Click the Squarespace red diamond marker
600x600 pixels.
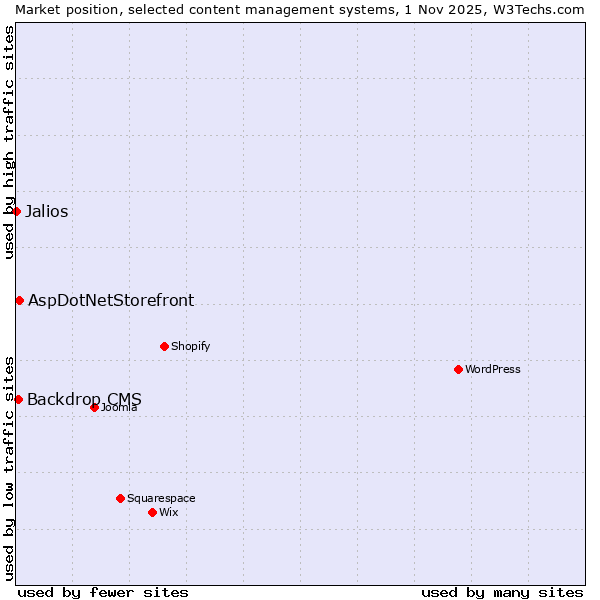[120, 498]
